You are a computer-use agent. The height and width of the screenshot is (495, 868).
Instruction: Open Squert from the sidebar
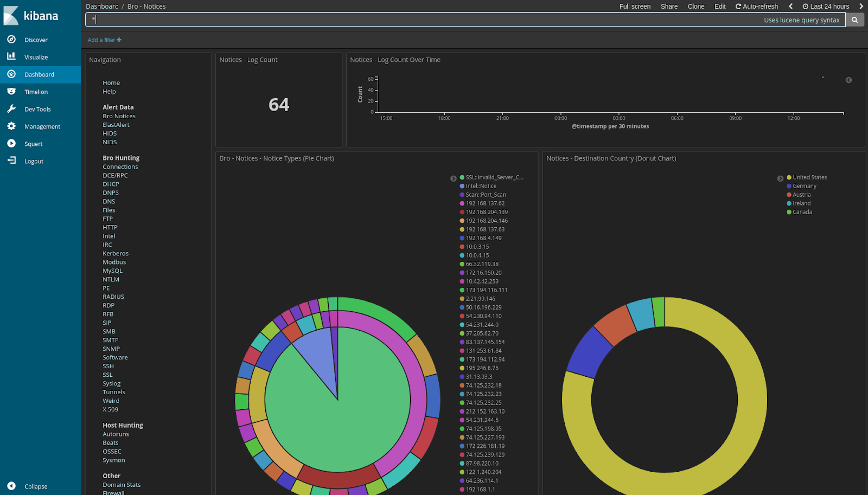click(33, 143)
